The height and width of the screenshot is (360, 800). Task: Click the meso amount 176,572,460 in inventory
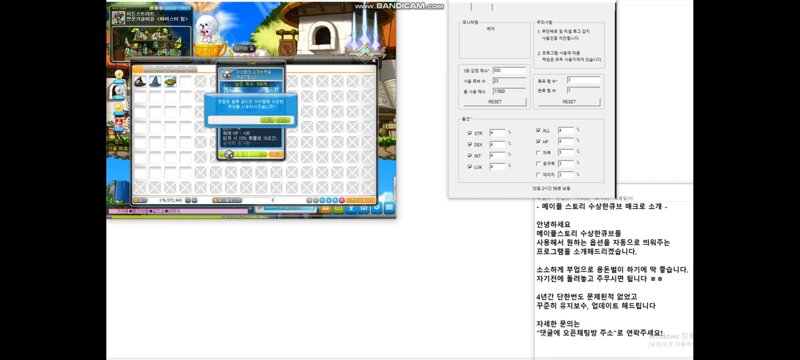(x=170, y=200)
